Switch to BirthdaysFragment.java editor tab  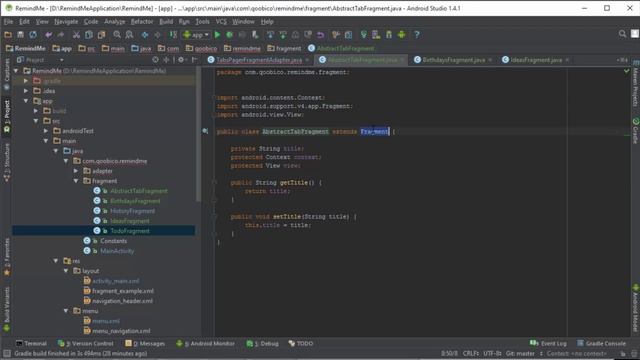click(x=453, y=60)
